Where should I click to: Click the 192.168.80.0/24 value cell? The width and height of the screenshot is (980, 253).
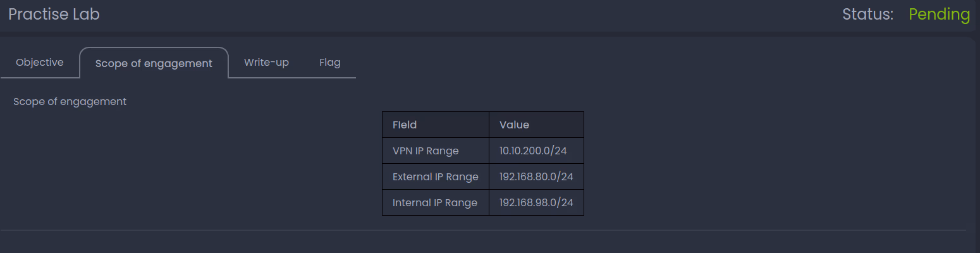point(536,177)
